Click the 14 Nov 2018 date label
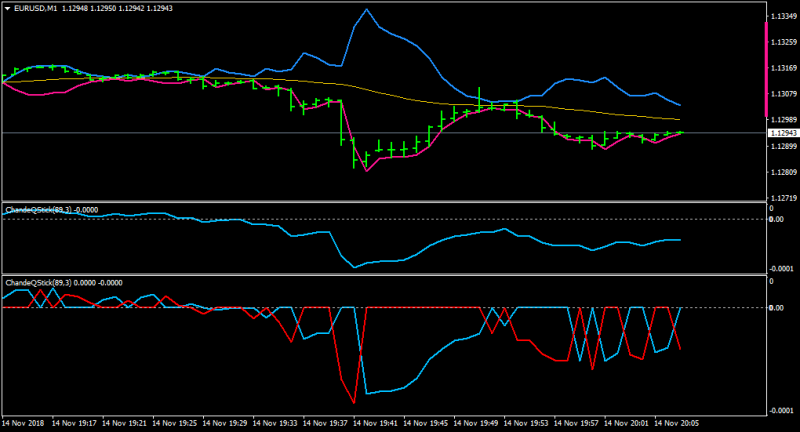This screenshot has width=800, height=432. pyautogui.click(x=22, y=423)
